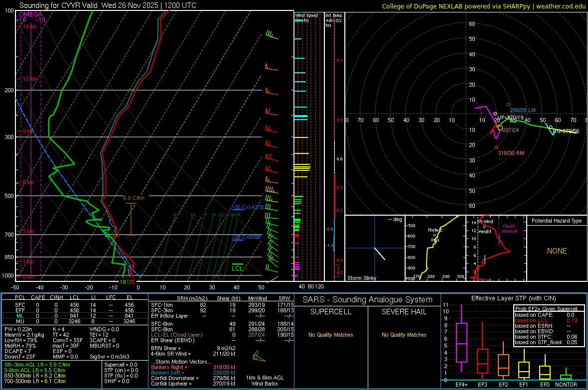Click the magenta EF4+ box plot
588x390 pixels.
coord(461,338)
